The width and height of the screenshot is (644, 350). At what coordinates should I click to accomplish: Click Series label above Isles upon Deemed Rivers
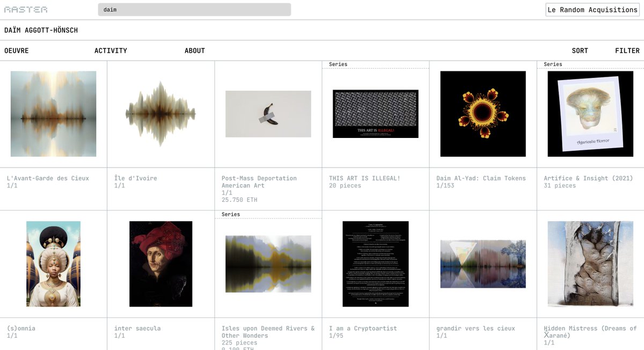tap(231, 215)
